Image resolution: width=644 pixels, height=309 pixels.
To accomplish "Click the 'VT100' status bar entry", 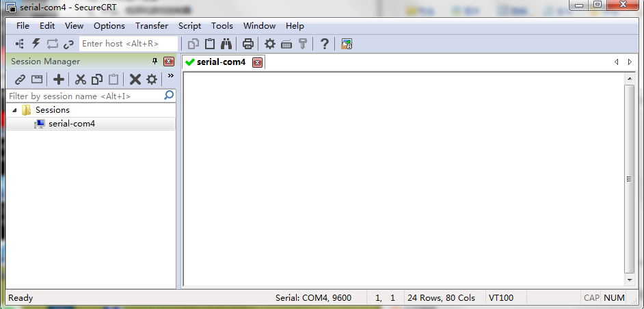I will (501, 298).
